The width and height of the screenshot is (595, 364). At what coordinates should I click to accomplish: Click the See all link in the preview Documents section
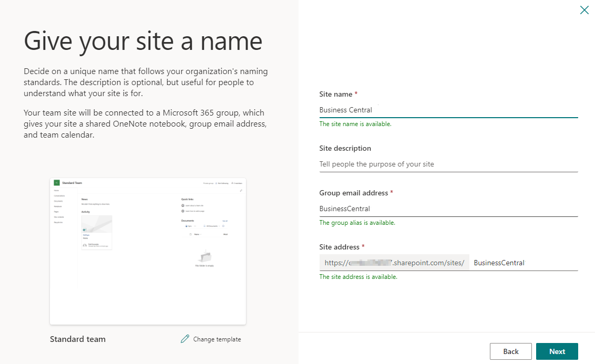coord(225,221)
